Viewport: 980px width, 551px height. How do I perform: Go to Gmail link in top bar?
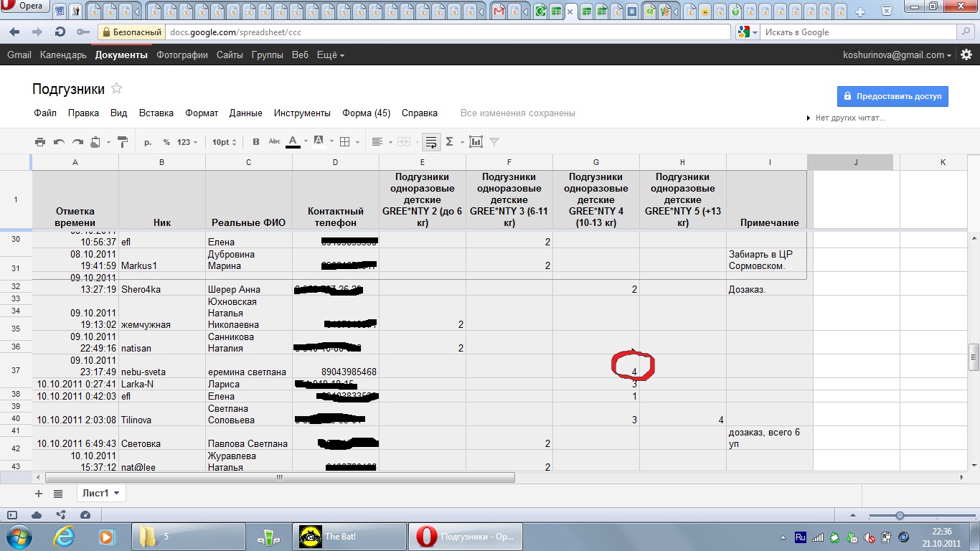point(19,55)
